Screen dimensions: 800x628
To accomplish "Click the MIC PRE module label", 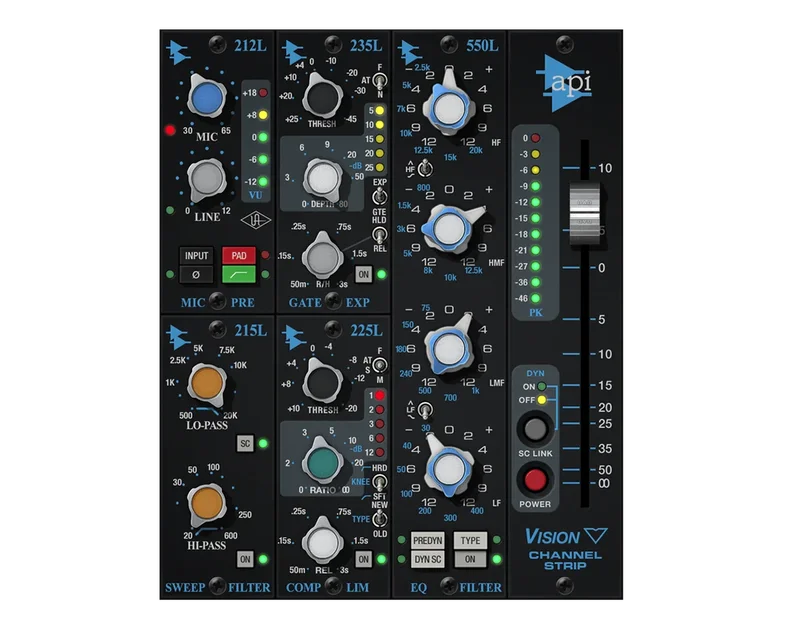I will (217, 303).
